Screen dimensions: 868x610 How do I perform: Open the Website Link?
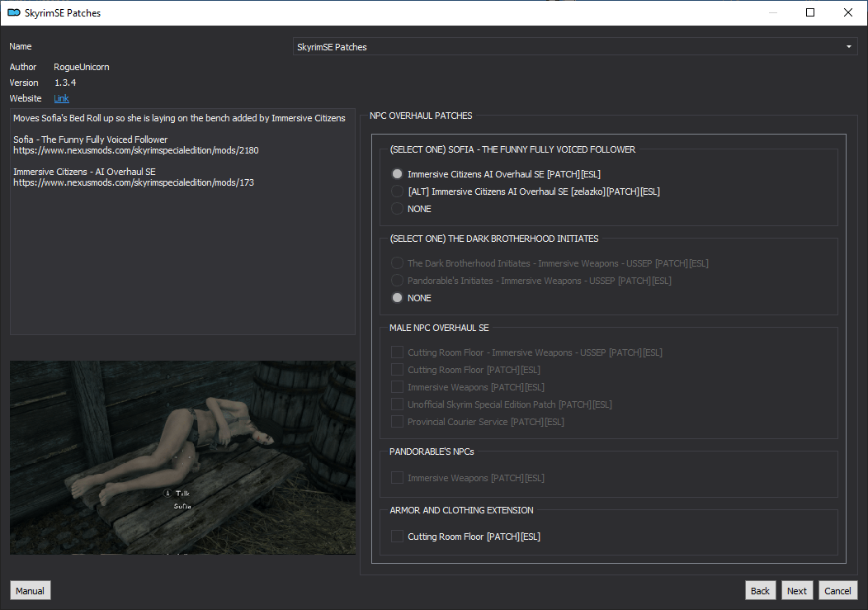point(61,98)
